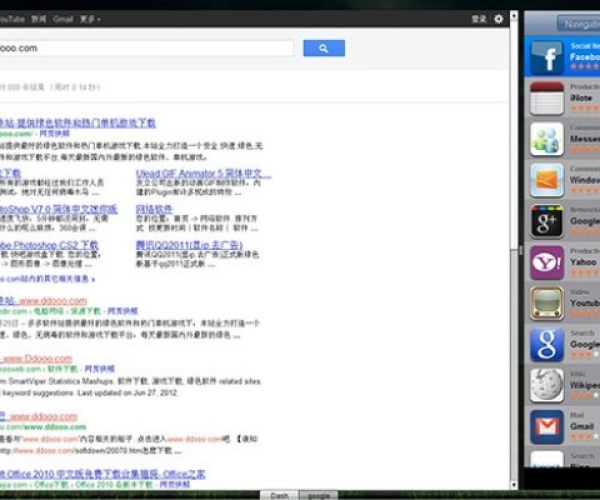
Task: Click inside the Google search text field
Action: 150,48
